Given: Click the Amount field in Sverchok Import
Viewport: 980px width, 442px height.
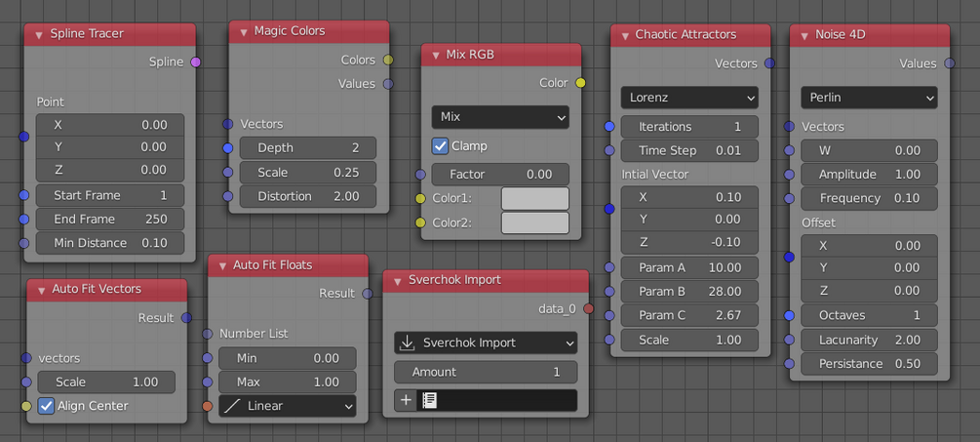Looking at the screenshot, I should (486, 373).
